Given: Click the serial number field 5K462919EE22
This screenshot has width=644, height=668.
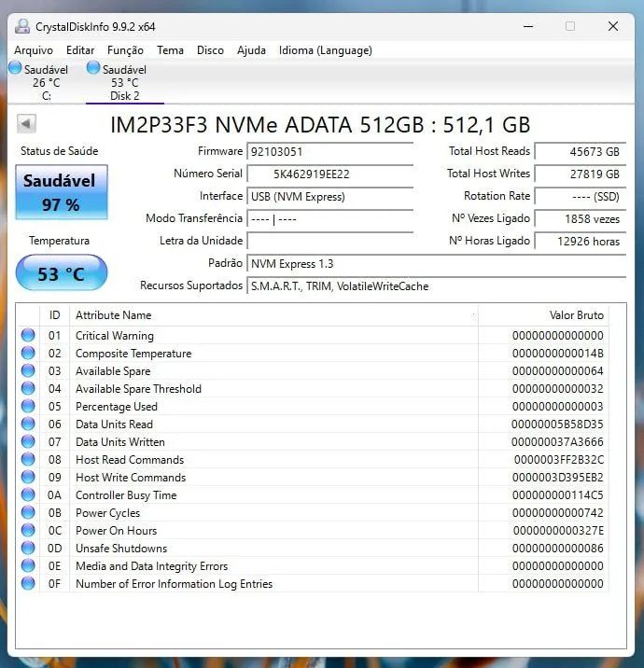Looking at the screenshot, I should (x=329, y=174).
